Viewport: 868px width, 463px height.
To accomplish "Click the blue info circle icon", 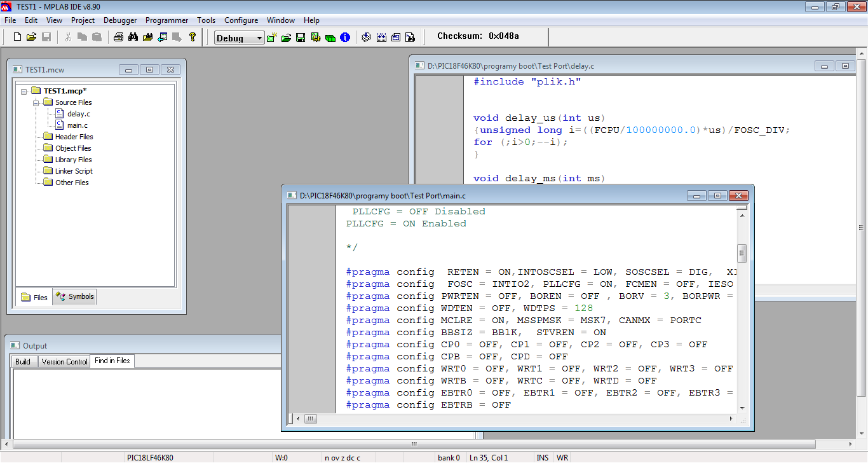I will click(345, 38).
